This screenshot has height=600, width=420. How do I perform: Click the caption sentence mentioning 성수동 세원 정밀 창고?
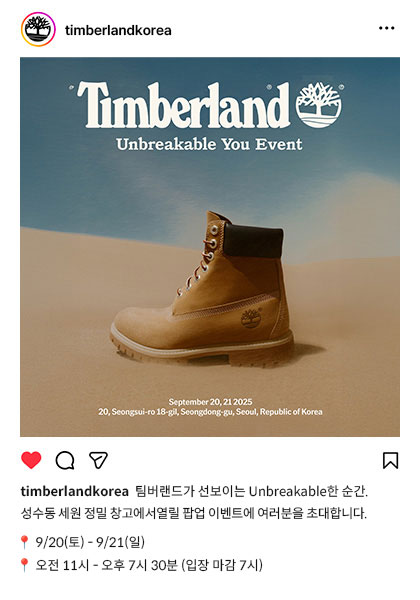(194, 513)
